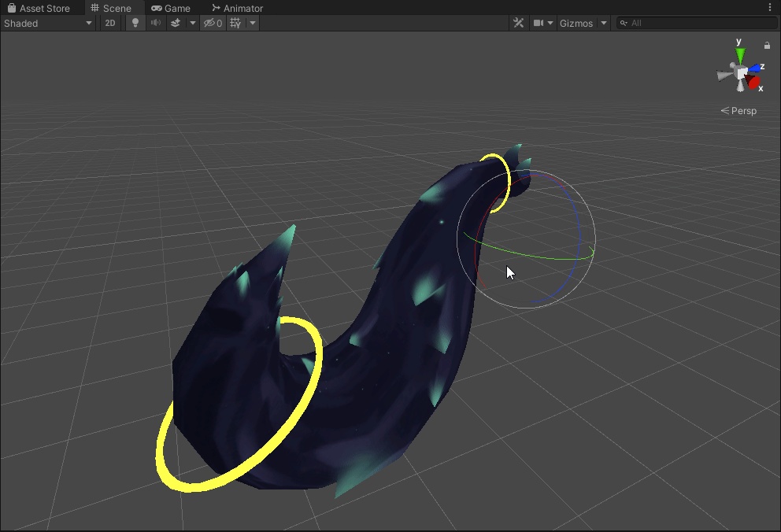Click the scene effects icon
The height and width of the screenshot is (532, 781).
point(176,23)
